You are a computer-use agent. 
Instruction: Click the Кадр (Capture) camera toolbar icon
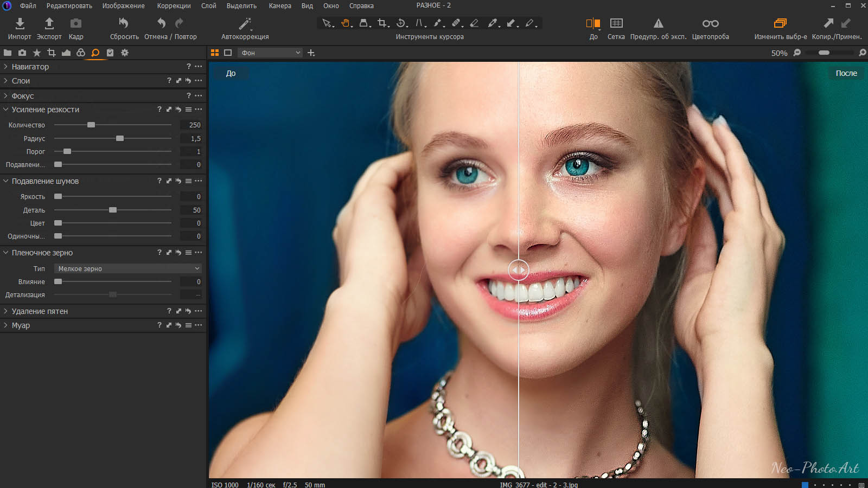click(x=76, y=23)
